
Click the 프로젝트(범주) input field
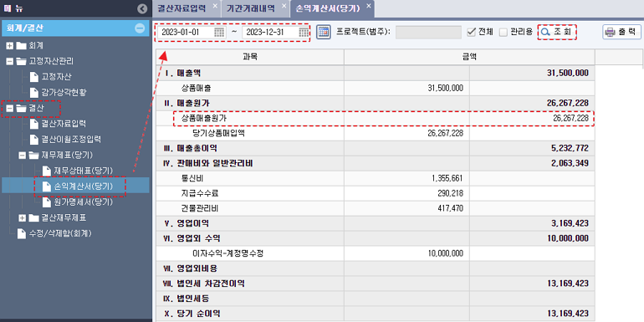coord(428,33)
